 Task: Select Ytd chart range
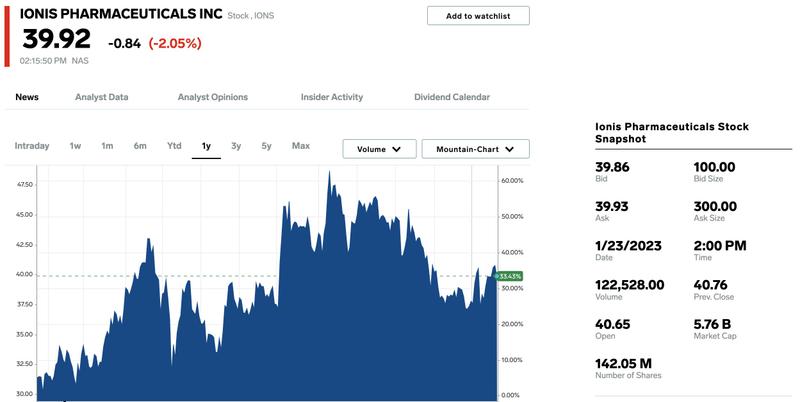pyautogui.click(x=174, y=146)
